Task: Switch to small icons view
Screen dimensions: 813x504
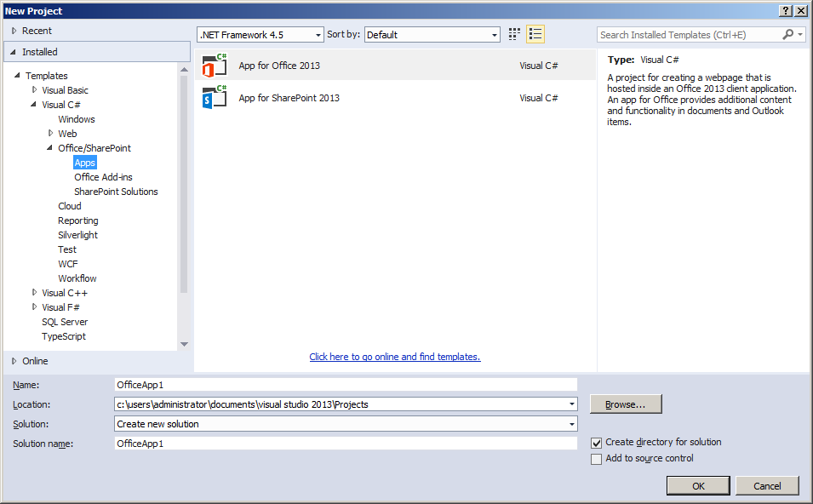Action: click(514, 34)
